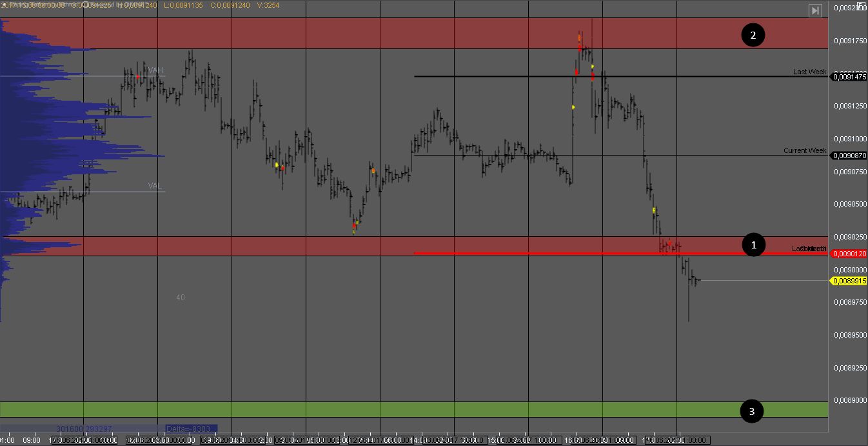Click the scroll-to-latest-bar arrow button

pyautogui.click(x=815, y=10)
